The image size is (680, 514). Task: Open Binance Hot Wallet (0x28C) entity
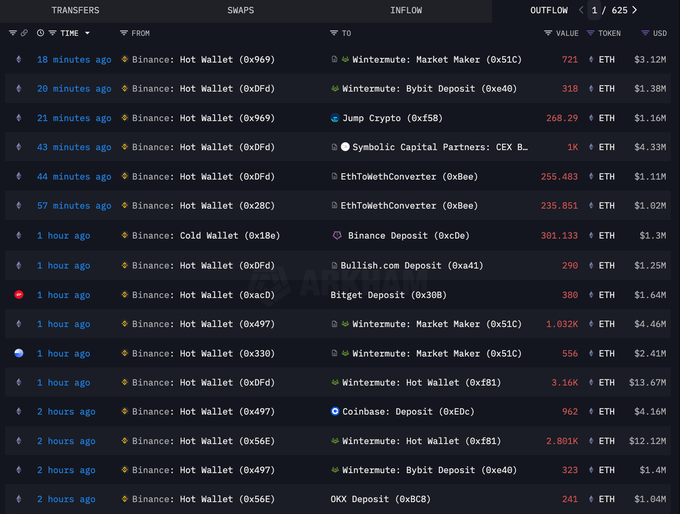tap(203, 206)
